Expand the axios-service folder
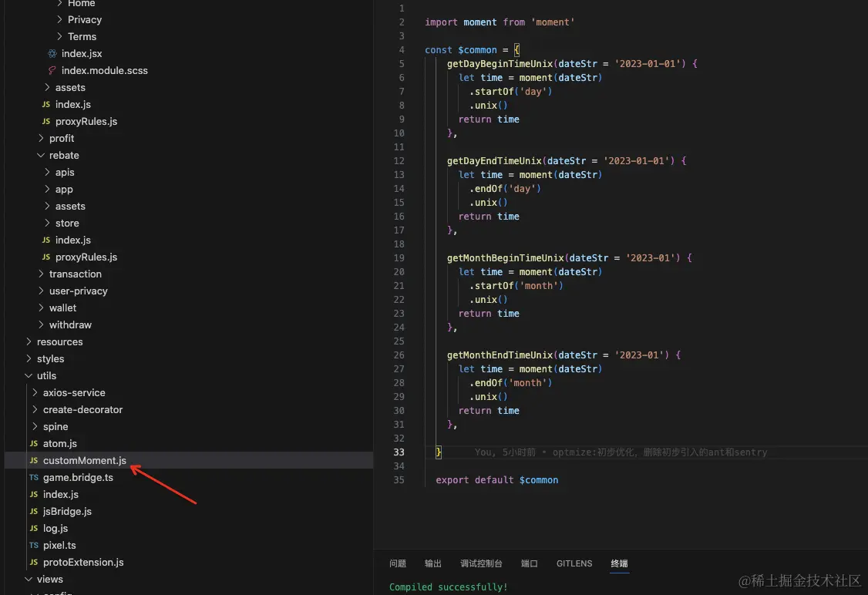Viewport: 868px width, 595px height. click(x=74, y=392)
